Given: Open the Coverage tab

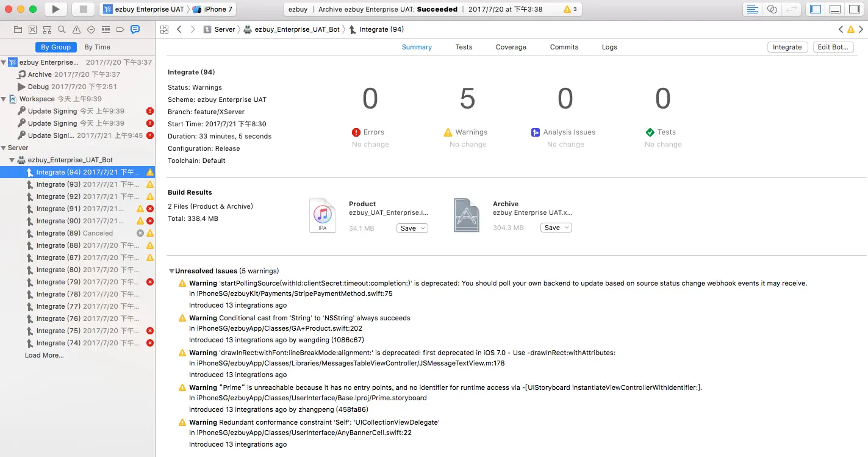Looking at the screenshot, I should (x=511, y=47).
